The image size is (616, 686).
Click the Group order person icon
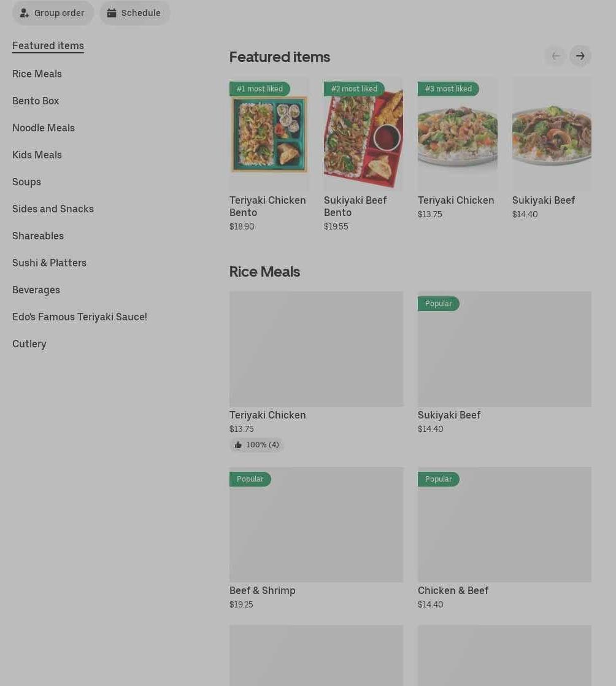(x=25, y=13)
